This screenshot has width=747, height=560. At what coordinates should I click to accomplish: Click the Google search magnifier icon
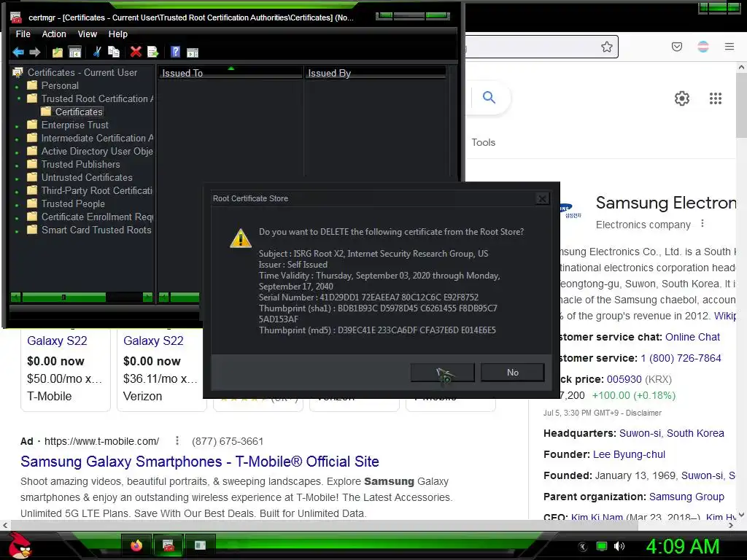(x=489, y=98)
